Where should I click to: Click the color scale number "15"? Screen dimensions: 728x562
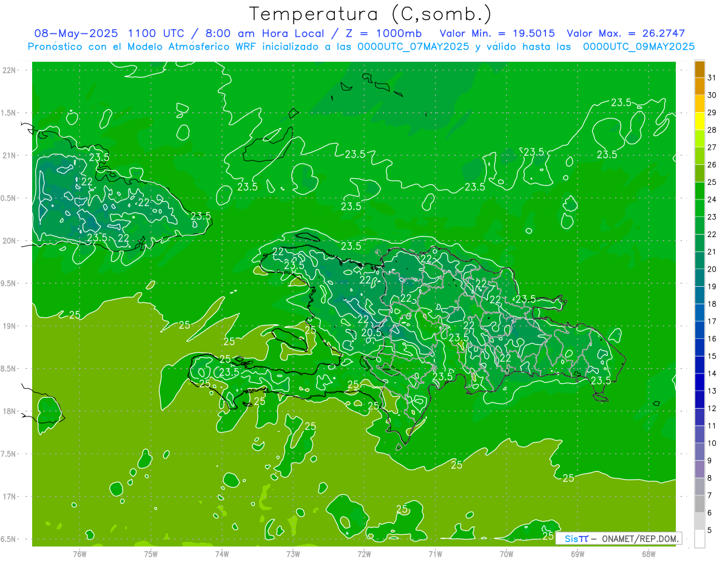point(712,356)
